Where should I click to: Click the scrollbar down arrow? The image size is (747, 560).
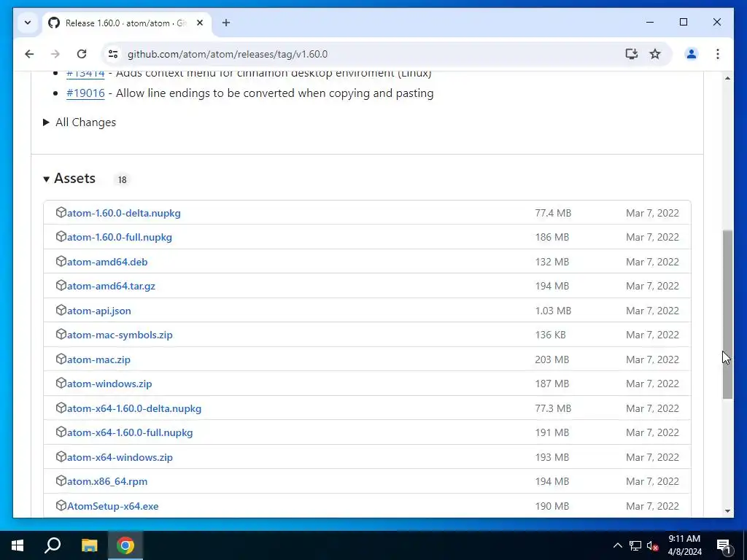[727, 511]
